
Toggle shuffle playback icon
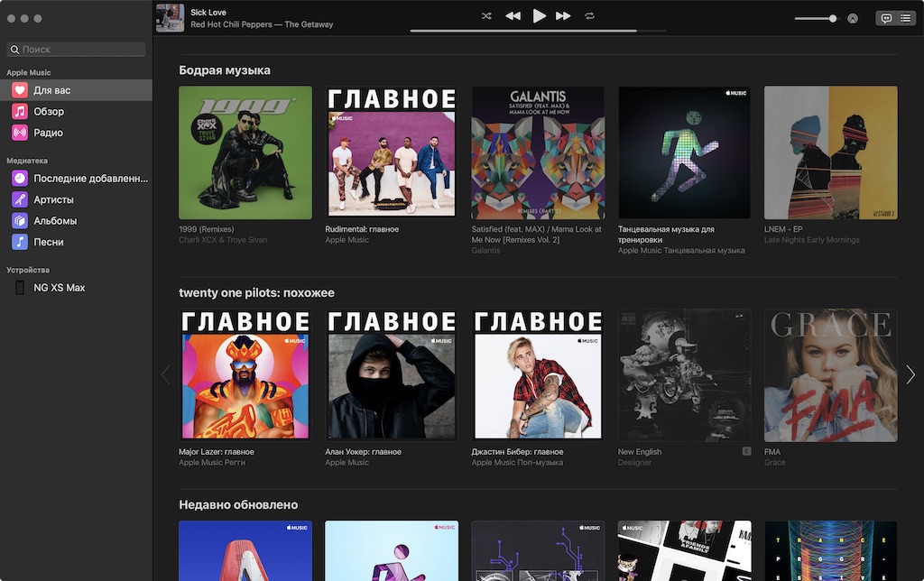[x=486, y=16]
